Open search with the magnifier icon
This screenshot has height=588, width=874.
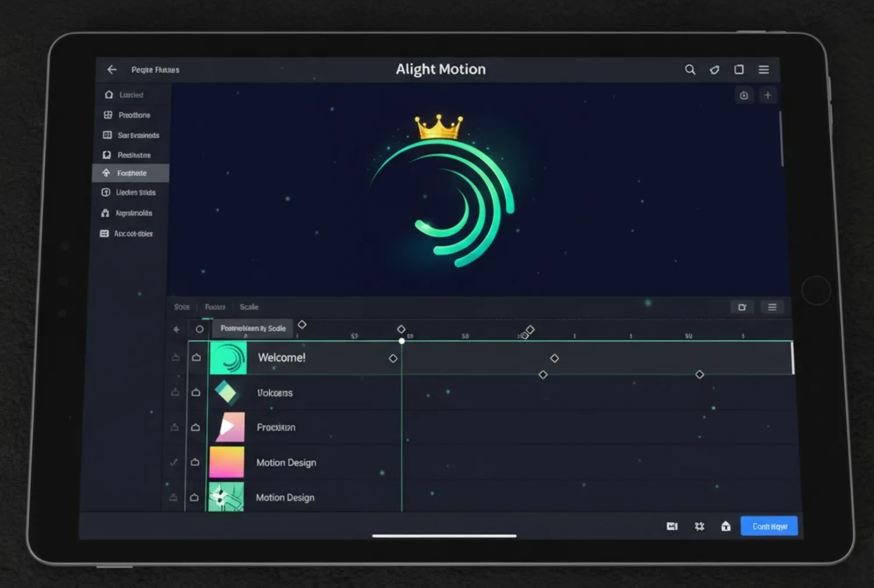pos(690,69)
